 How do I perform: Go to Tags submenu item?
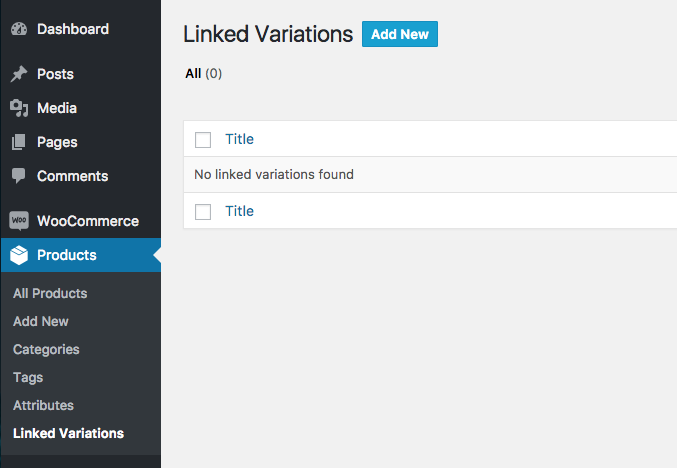click(x=28, y=377)
